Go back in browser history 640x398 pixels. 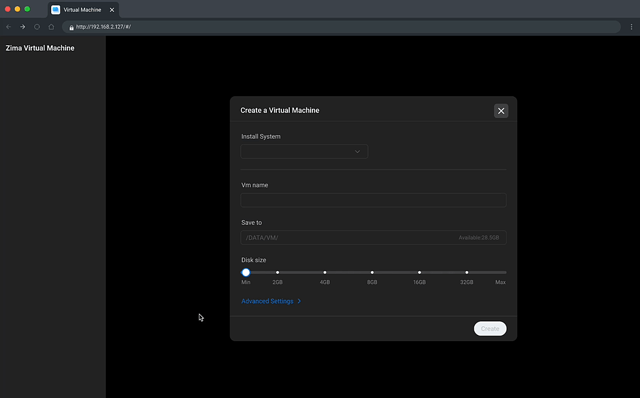(9, 27)
